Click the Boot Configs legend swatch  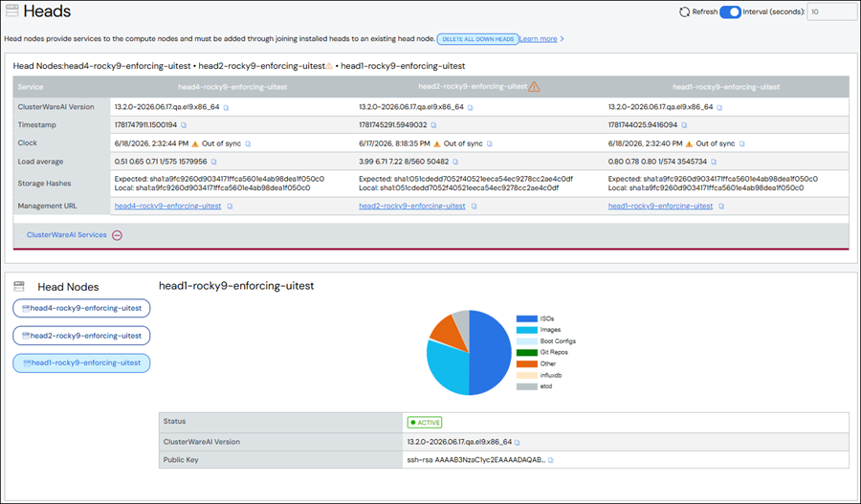[526, 341]
